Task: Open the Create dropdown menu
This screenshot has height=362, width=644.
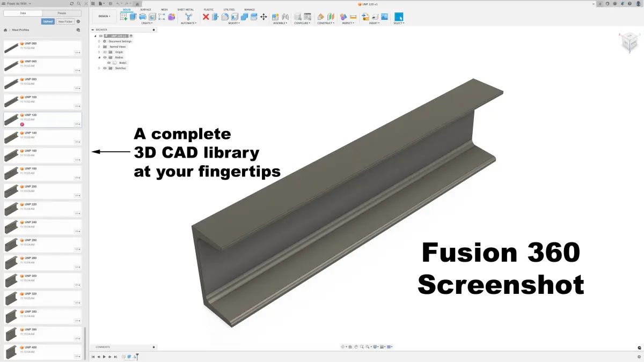Action: (x=147, y=23)
